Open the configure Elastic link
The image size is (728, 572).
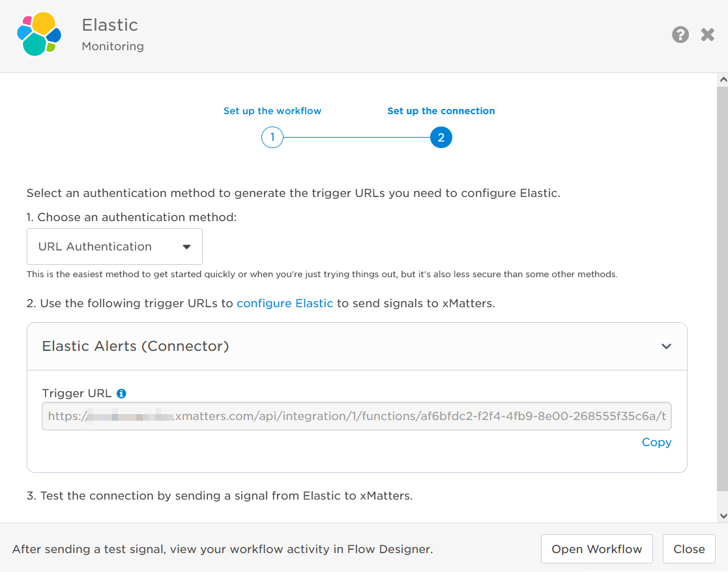[x=285, y=303]
